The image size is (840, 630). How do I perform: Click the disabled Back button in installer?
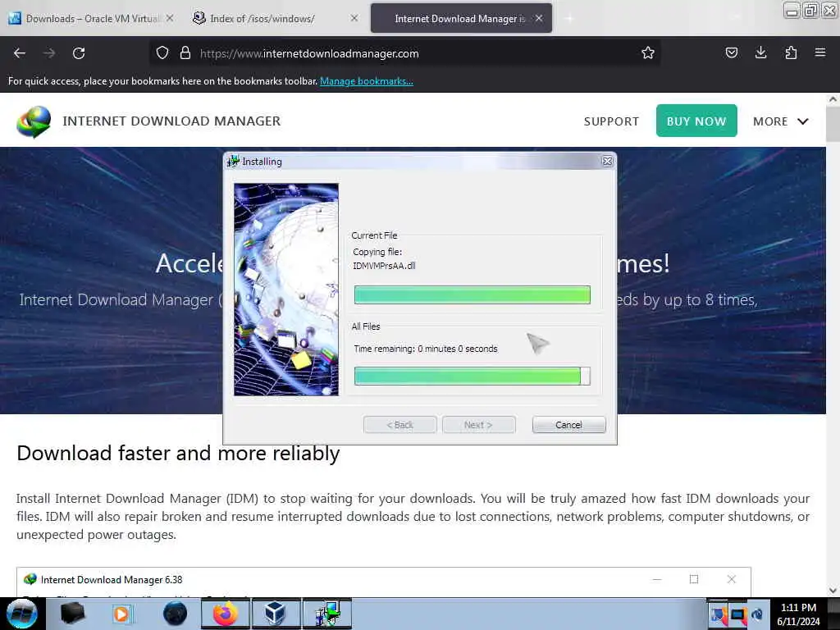[400, 425]
